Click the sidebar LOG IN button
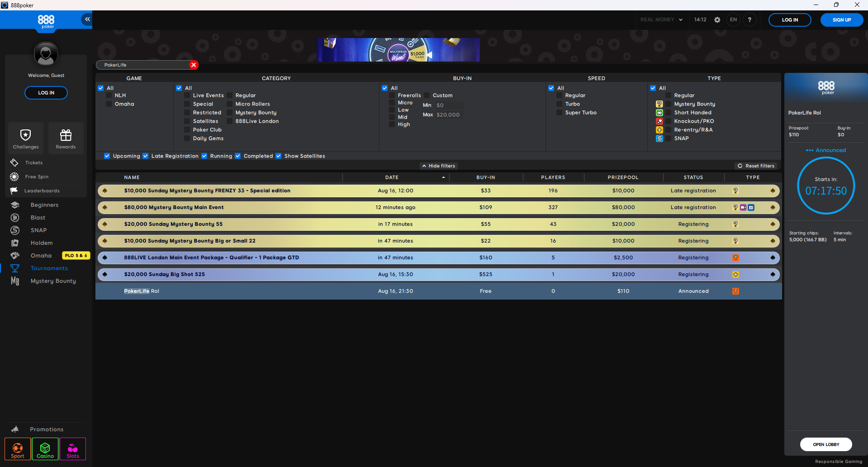This screenshot has height=467, width=868. point(46,93)
